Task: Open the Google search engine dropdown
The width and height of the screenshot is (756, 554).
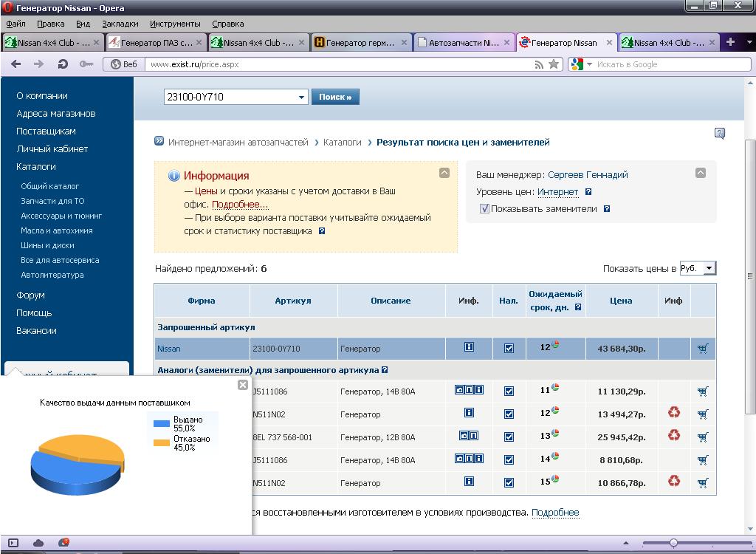Action: click(x=588, y=64)
